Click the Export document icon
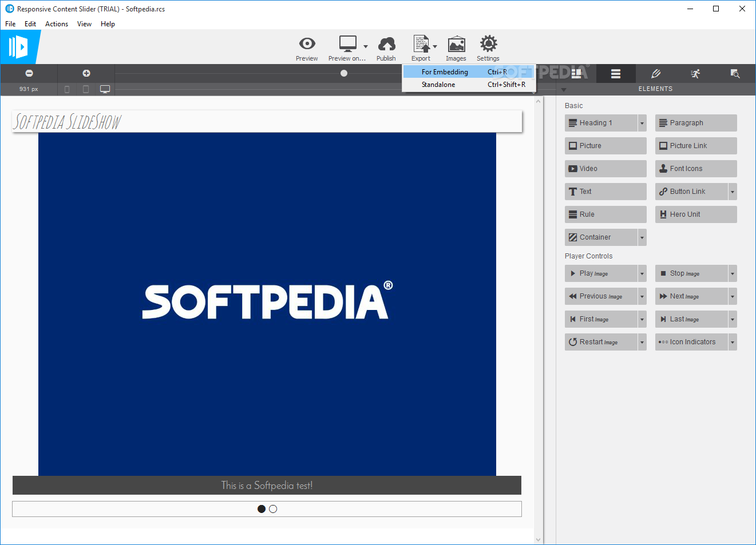The image size is (756, 545). click(x=421, y=44)
